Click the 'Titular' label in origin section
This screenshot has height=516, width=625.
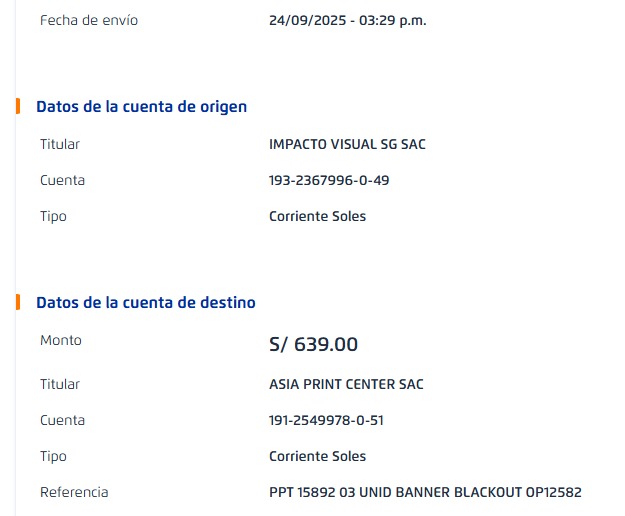click(60, 144)
